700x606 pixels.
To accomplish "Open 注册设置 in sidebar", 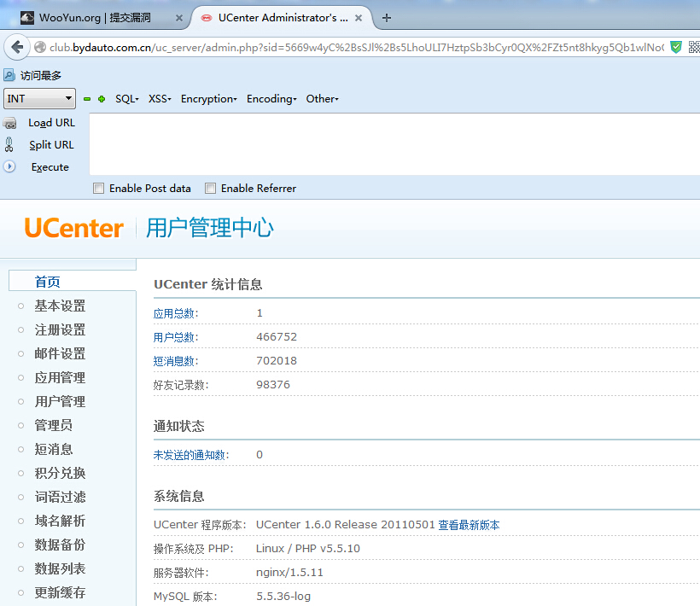I will 60,329.
